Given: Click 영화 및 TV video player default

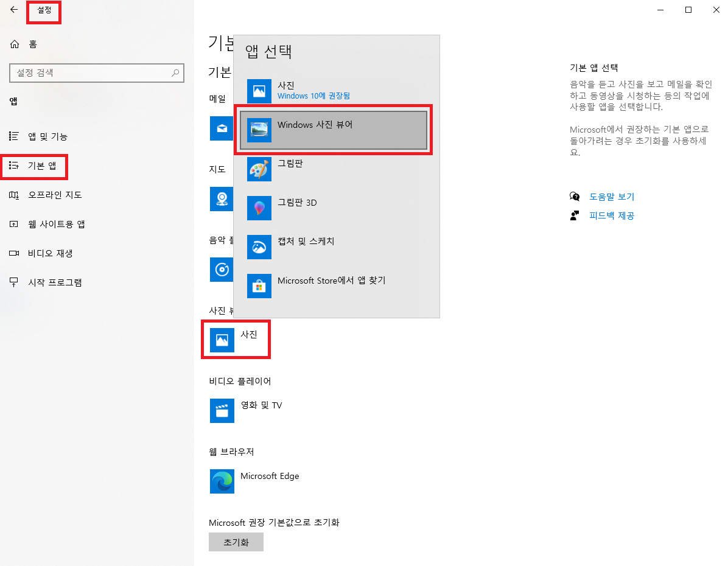Looking at the screenshot, I should (x=247, y=410).
